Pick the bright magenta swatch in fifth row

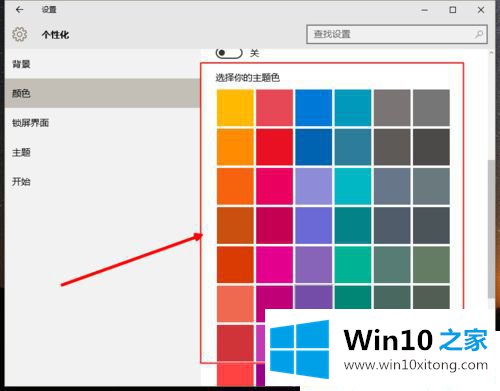pos(274,264)
